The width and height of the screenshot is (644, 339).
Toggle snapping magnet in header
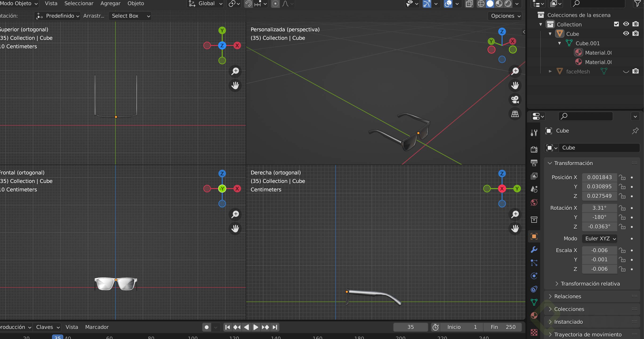[248, 4]
